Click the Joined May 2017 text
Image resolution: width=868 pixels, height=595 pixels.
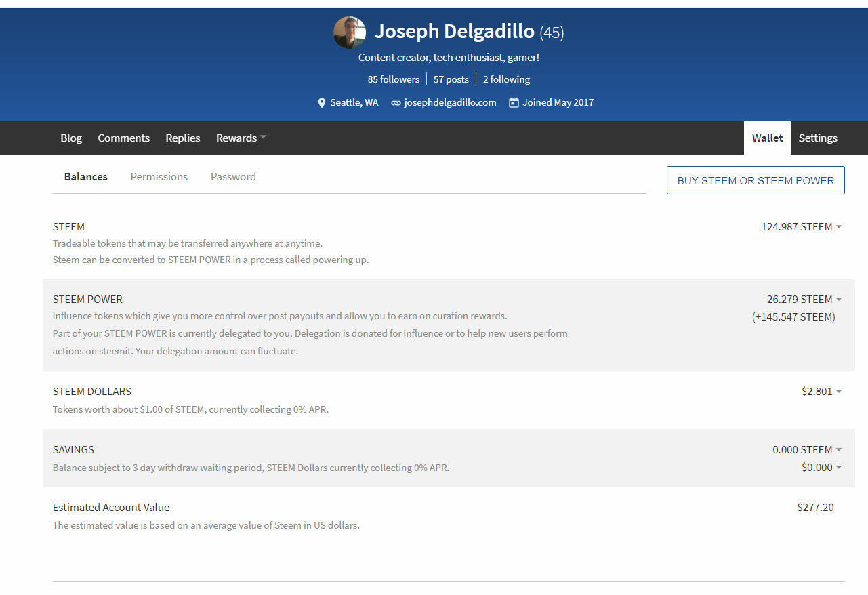click(558, 102)
